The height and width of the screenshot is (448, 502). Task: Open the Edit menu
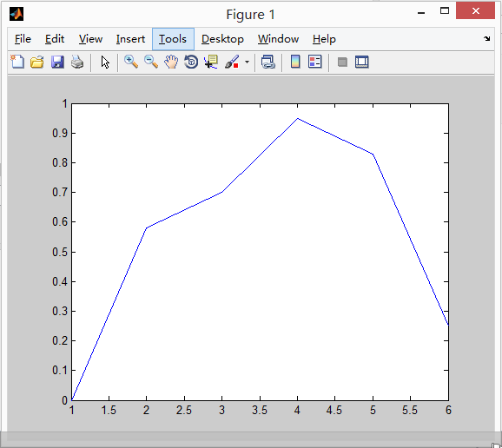(55, 39)
